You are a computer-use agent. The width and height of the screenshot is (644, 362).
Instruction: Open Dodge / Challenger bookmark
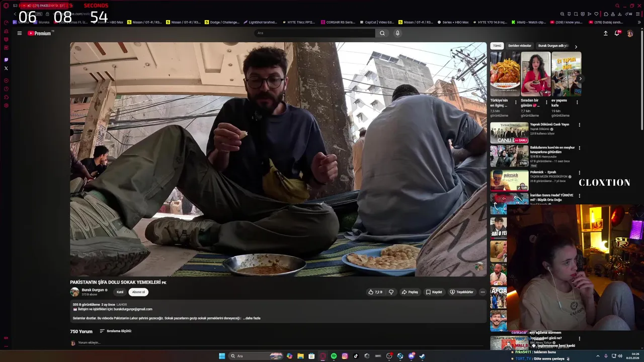(x=222, y=22)
